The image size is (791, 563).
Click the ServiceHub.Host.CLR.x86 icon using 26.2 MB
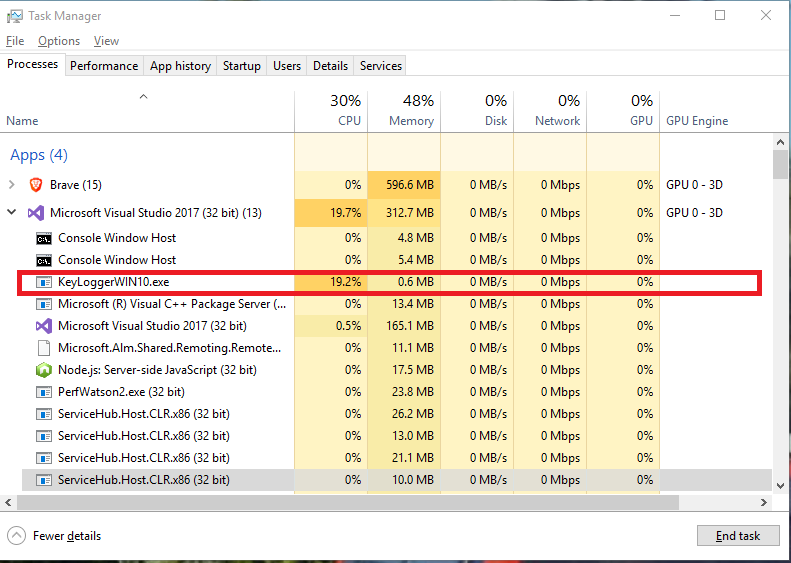coord(44,414)
